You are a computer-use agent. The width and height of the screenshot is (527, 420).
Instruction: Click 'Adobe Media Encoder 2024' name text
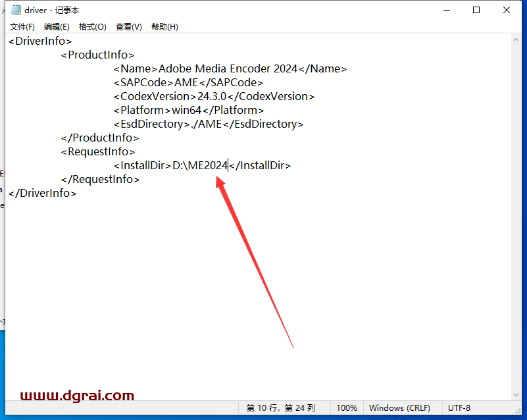(x=228, y=68)
